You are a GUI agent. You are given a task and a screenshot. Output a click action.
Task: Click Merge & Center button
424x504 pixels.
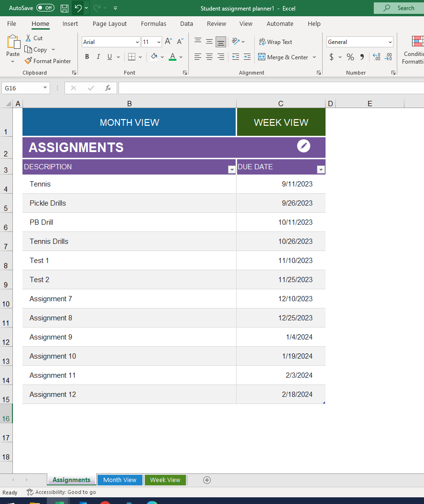coord(283,57)
